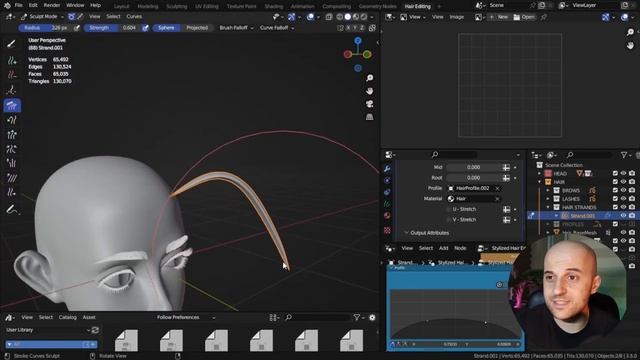Image resolution: width=640 pixels, height=360 pixels.
Task: Adjust the brush Strength slider
Action: [x=112, y=28]
